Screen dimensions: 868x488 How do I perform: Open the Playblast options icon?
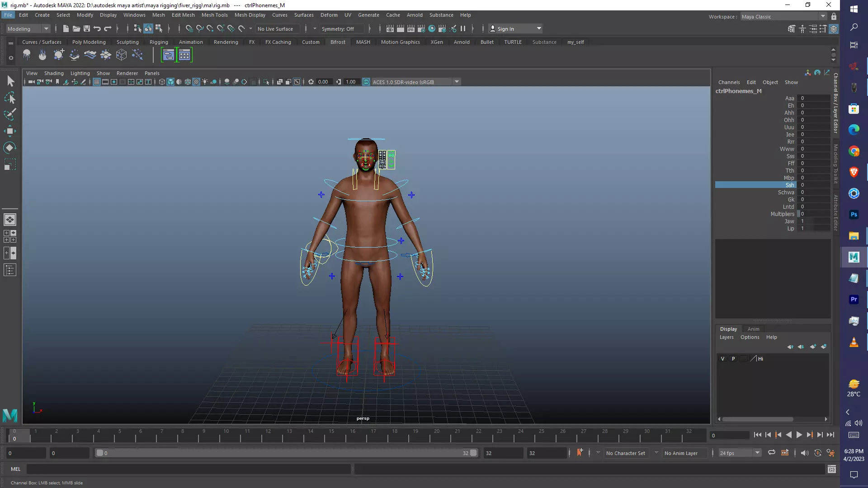tap(784, 453)
